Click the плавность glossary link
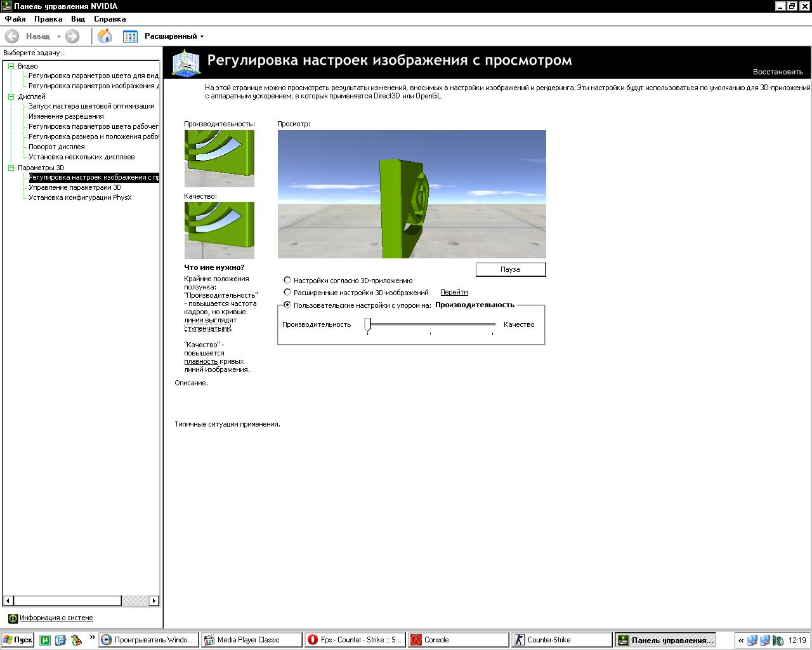The image size is (812, 650). [x=201, y=361]
